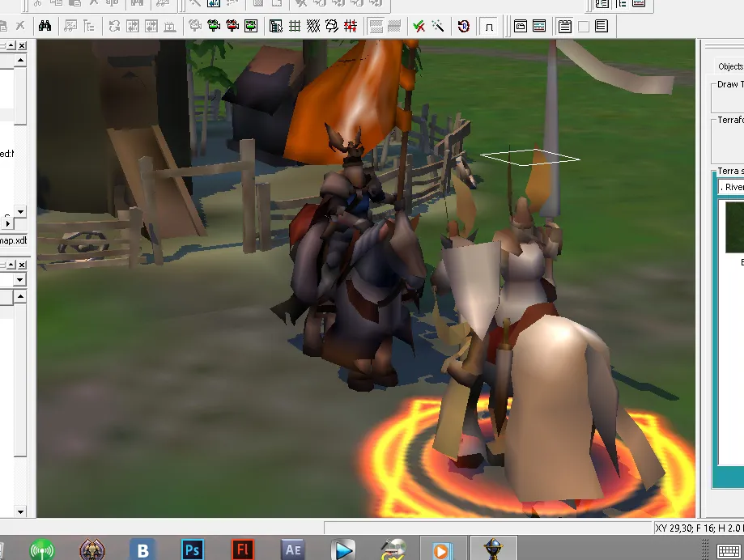Launch Adobe Flash from the taskbar
The image size is (744, 560).
[x=242, y=549]
